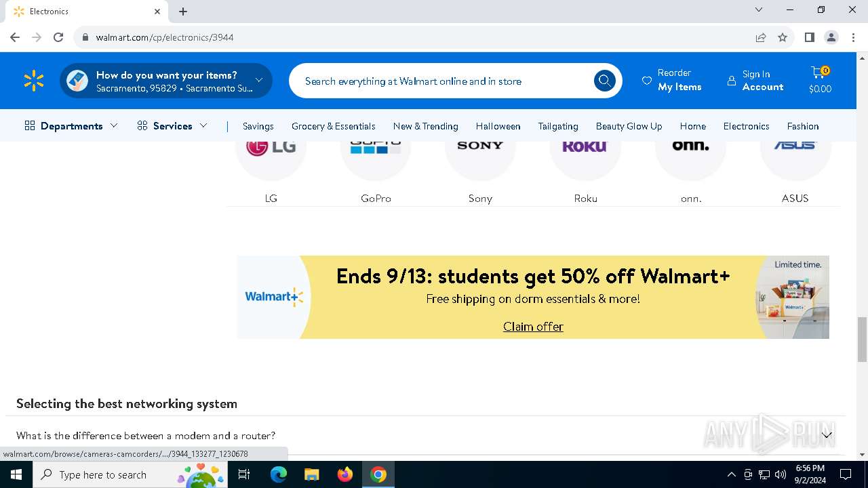Click the Sony text label

coord(480,199)
